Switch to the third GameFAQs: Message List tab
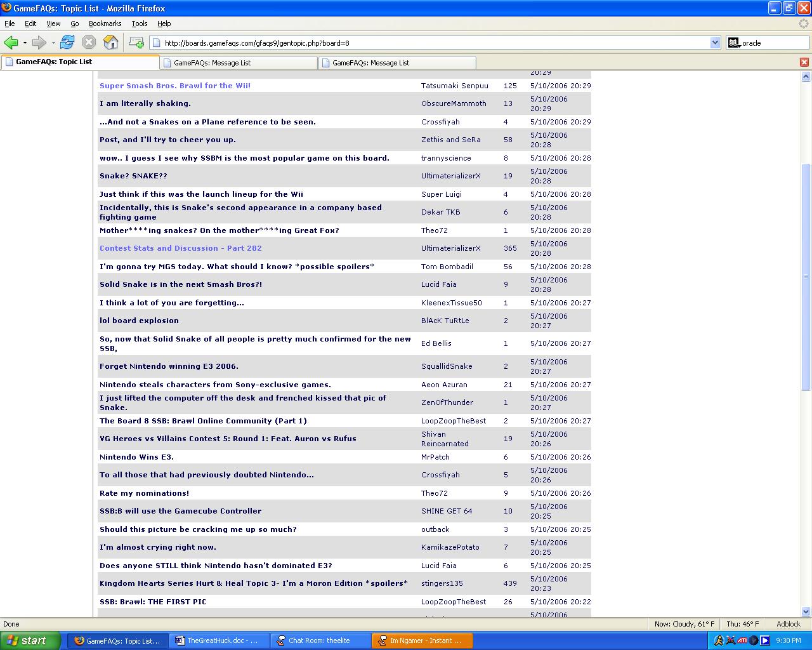Screen dimensions: 812x650 397,63
